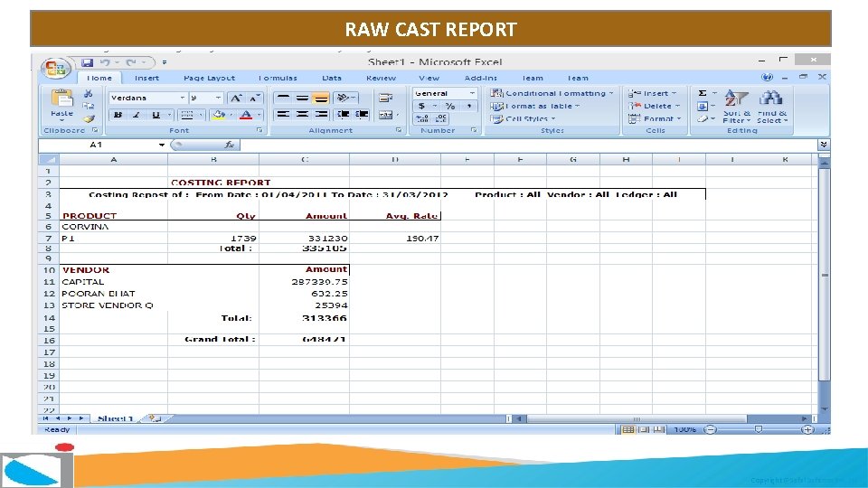Open Name Box dropdown arrow

pos(162,145)
